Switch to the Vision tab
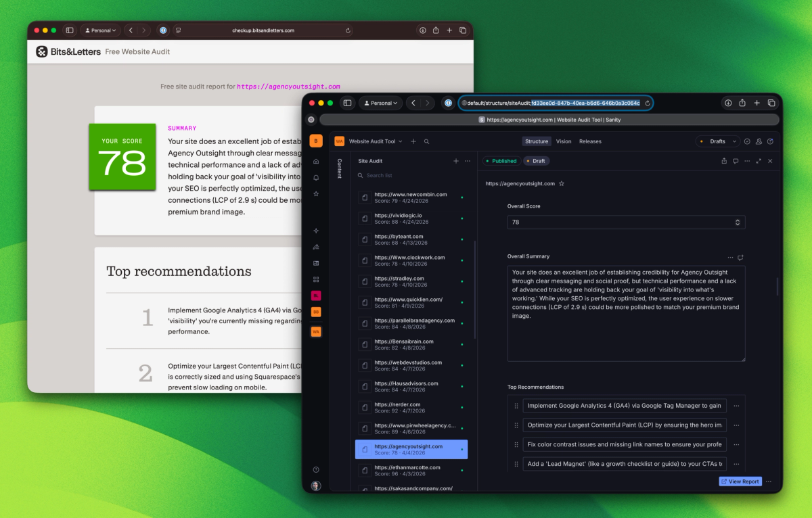The image size is (812, 518). pyautogui.click(x=564, y=141)
